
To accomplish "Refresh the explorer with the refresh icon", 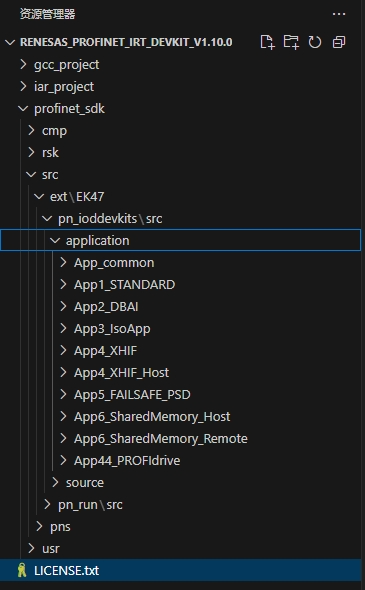I will pos(315,42).
